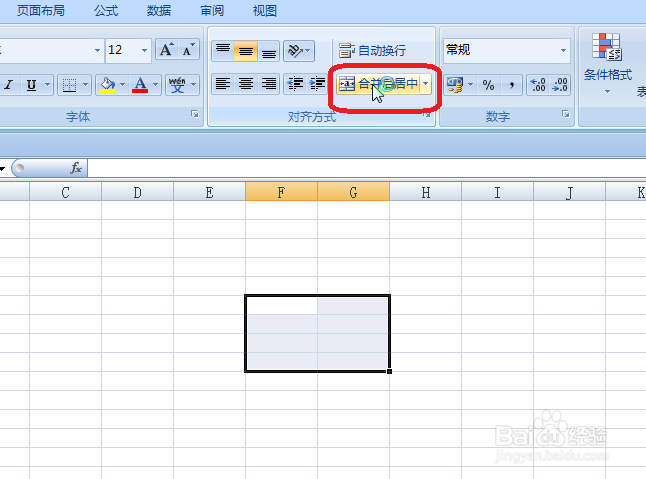
Task: Switch to the 页面布局 tab
Action: tap(41, 10)
